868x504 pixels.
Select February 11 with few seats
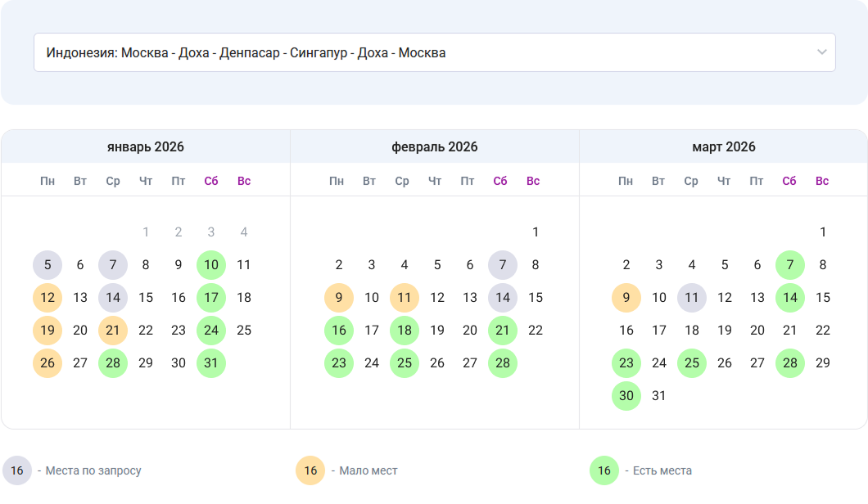pyautogui.click(x=405, y=298)
